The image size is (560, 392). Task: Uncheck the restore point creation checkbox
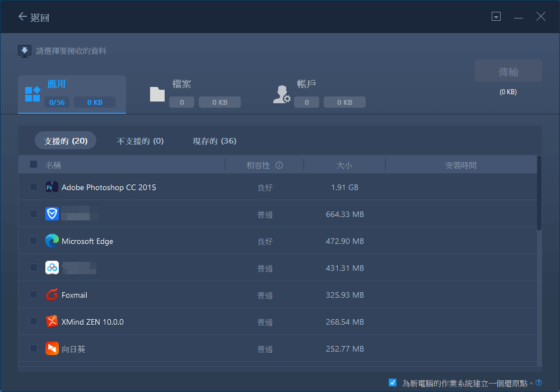pyautogui.click(x=393, y=382)
